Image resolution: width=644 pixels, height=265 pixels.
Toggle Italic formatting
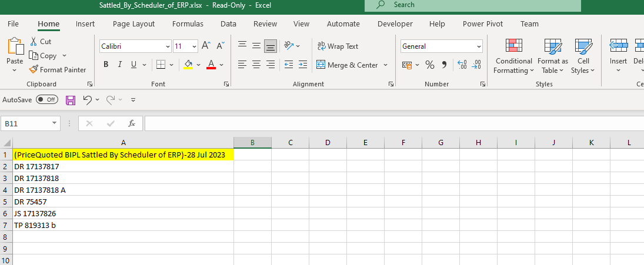[120, 65]
